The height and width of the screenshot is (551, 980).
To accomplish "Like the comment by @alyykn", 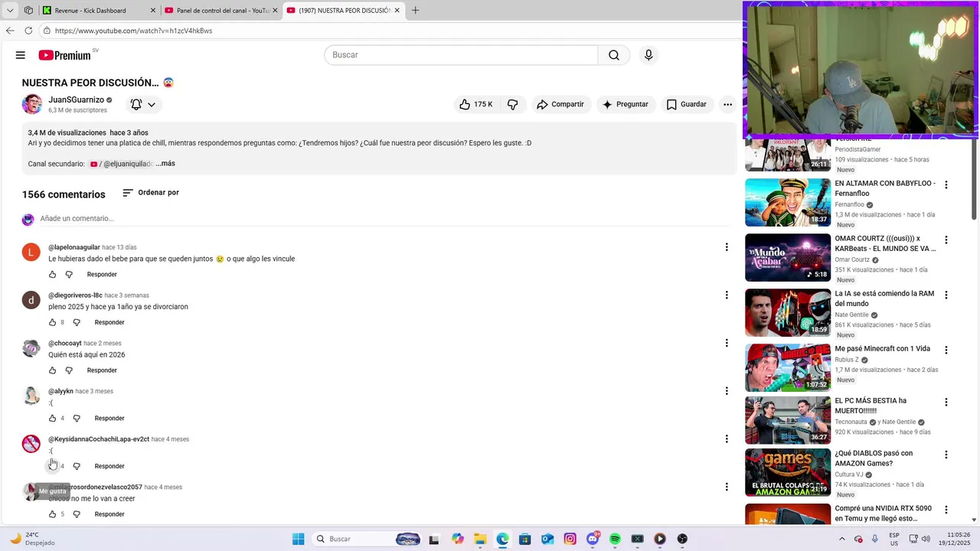I will [x=52, y=418].
